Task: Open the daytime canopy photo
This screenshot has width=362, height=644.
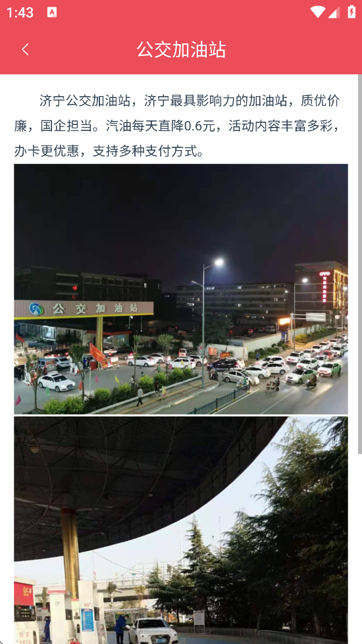Action: (181, 530)
